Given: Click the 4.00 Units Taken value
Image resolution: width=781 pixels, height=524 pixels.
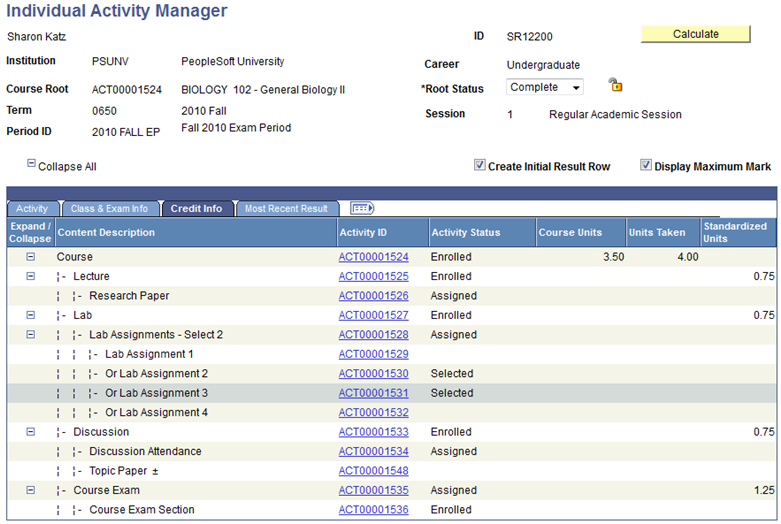Looking at the screenshot, I should coord(688,257).
